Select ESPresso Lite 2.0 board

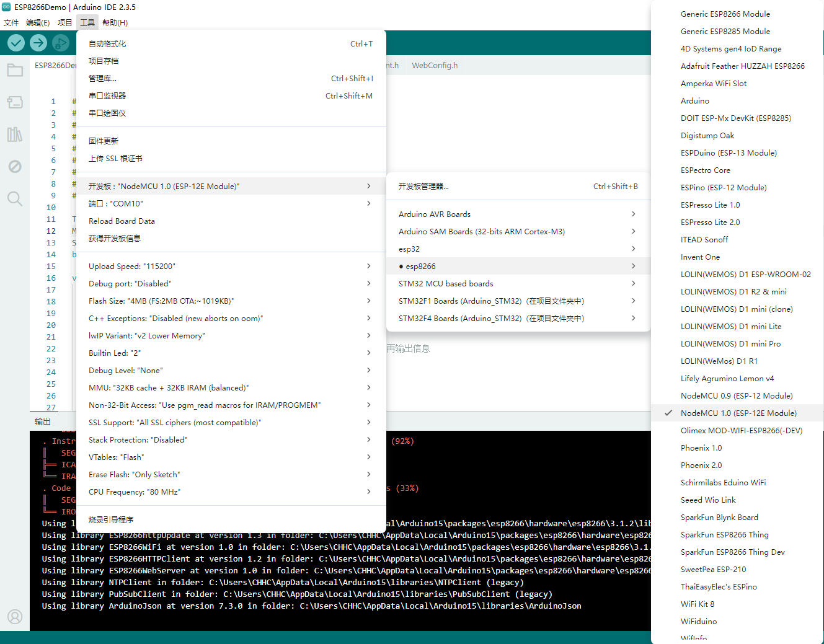(737, 222)
